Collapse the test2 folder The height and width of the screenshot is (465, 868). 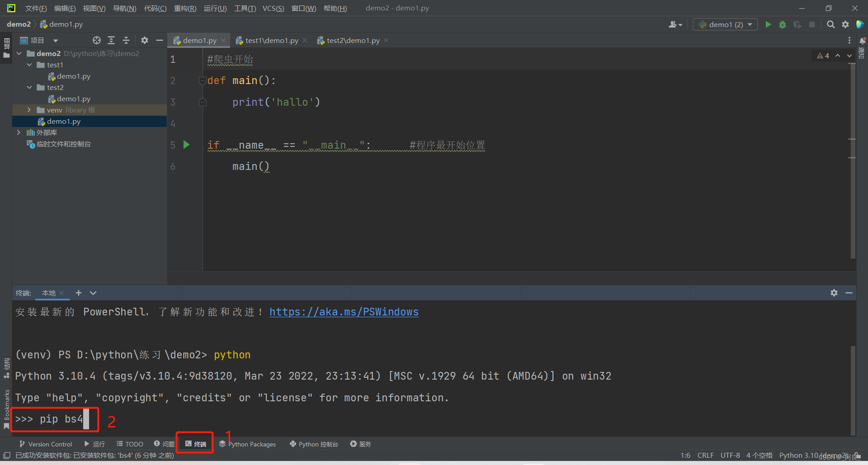click(29, 87)
